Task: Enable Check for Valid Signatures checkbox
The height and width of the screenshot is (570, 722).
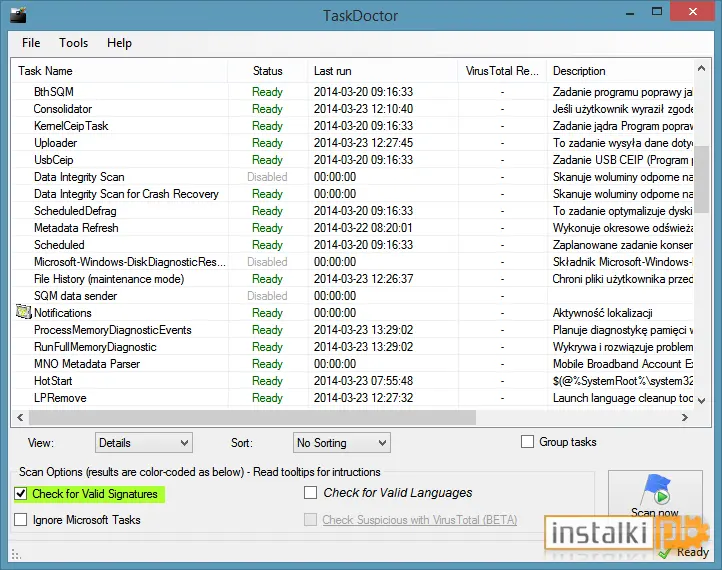Action: 21,494
